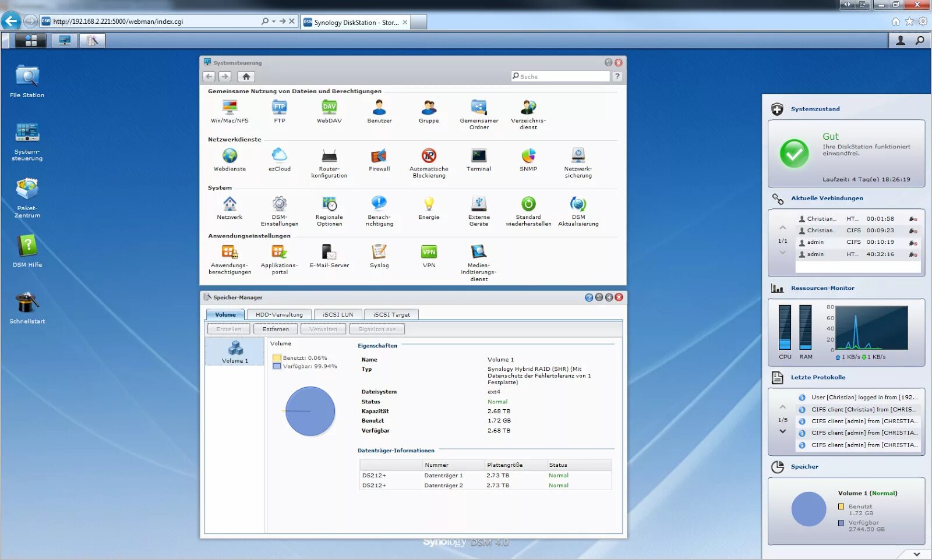Go forward in Systemsteuerung navigation

click(225, 76)
